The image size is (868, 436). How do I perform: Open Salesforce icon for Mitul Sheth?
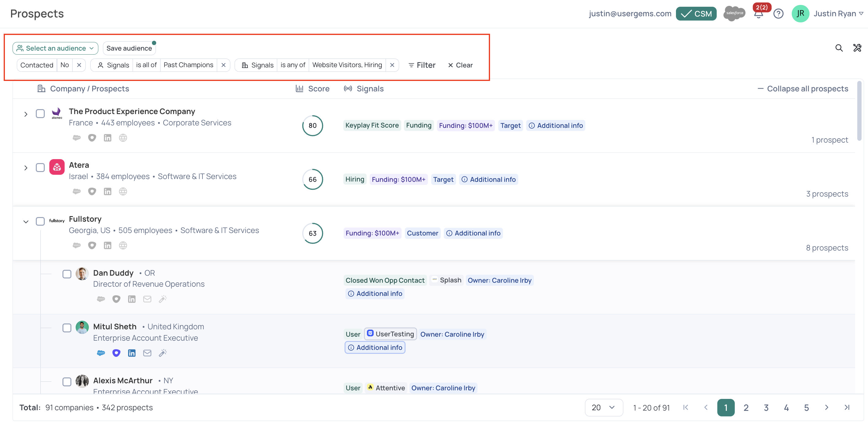(101, 353)
